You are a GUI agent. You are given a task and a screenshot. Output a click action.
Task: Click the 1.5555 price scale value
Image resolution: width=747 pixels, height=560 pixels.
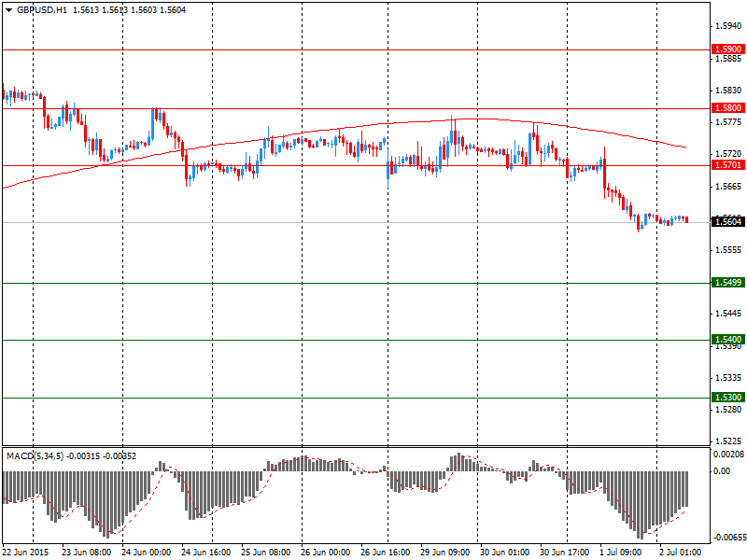point(729,250)
